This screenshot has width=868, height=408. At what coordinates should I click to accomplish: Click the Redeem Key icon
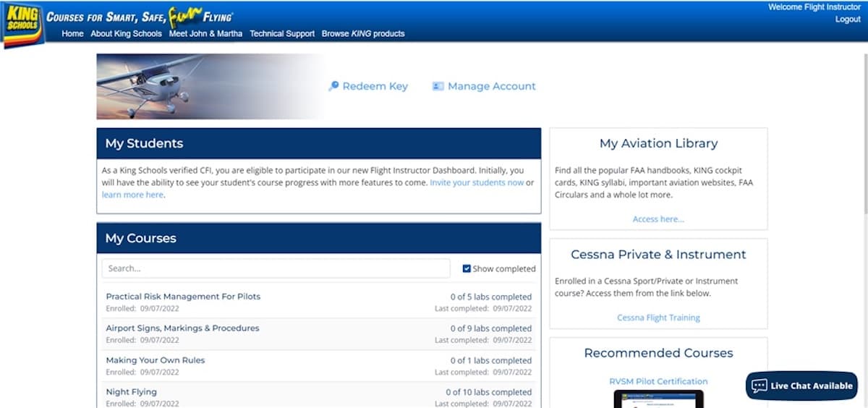[333, 86]
